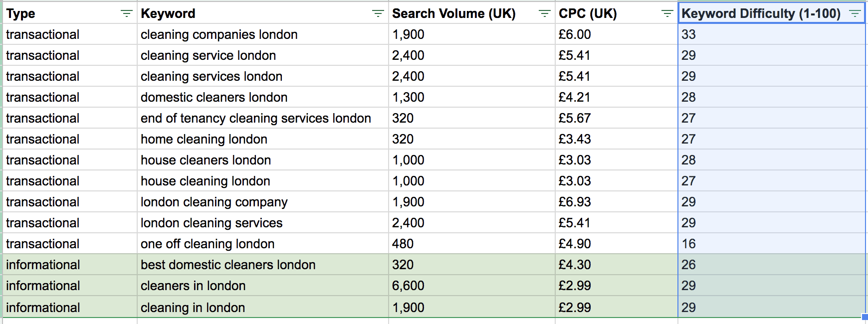Click the 'cleaning companies london' cell
This screenshot has width=868, height=324.
[219, 34]
